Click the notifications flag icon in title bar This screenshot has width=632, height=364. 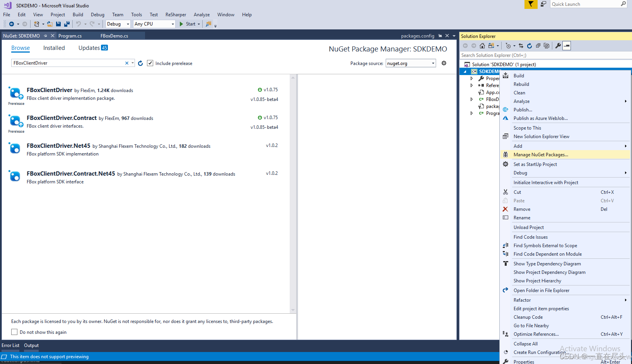click(x=531, y=4)
